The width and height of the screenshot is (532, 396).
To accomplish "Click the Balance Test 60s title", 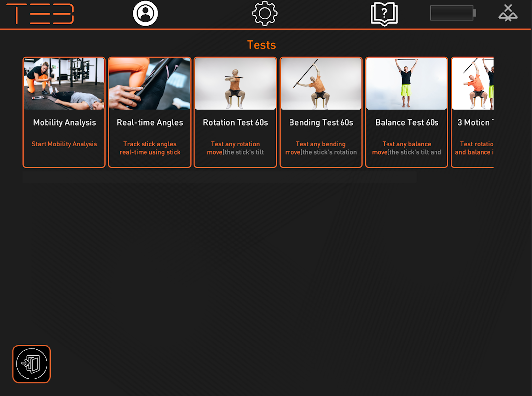I will [406, 122].
